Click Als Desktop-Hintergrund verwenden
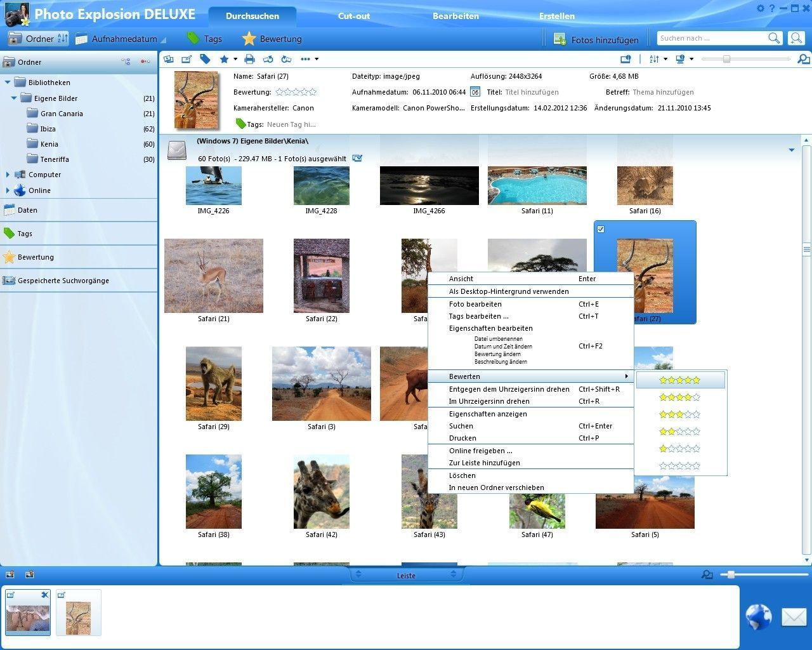812x650 pixels. (x=509, y=291)
